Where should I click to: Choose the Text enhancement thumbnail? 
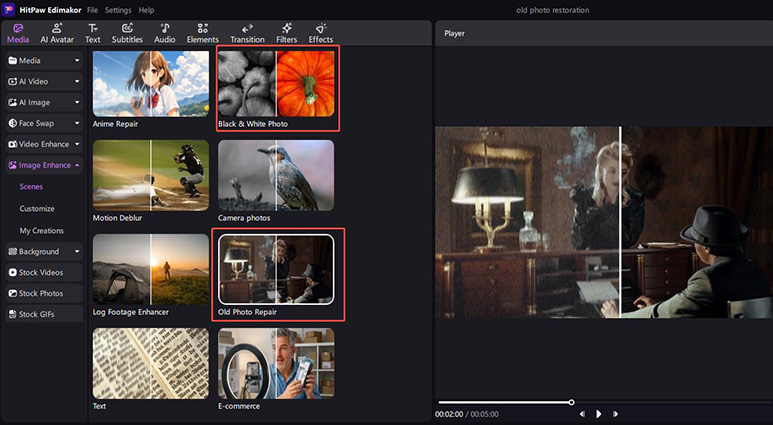click(151, 363)
